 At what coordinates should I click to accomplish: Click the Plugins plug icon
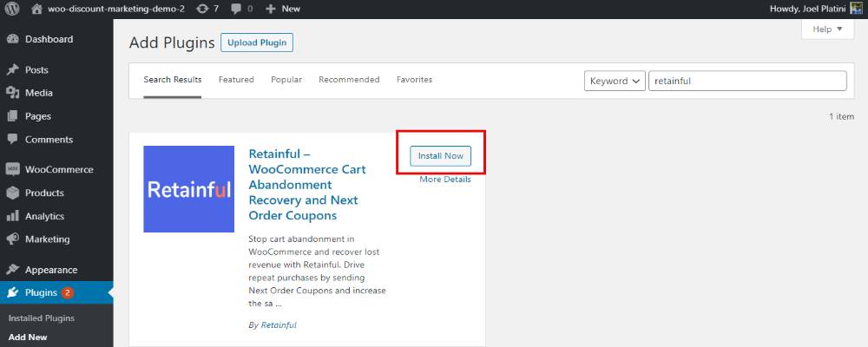13,292
